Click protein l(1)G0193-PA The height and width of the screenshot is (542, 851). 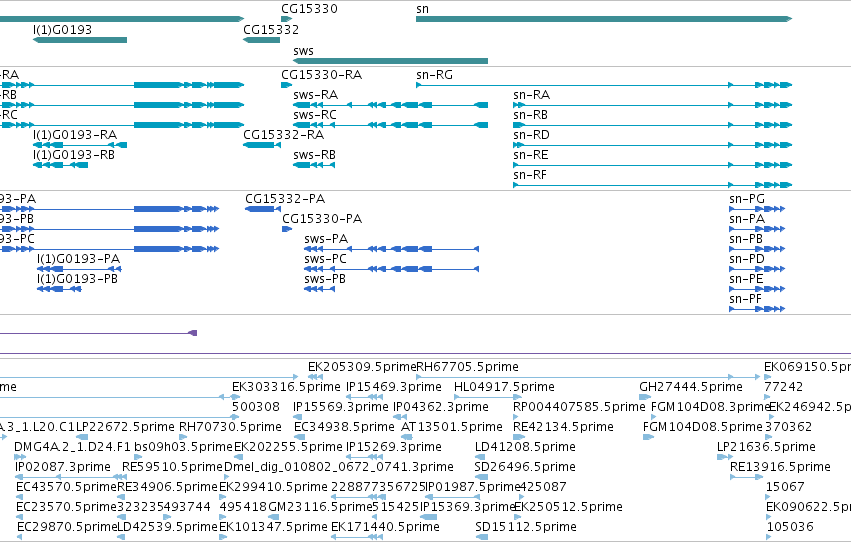(x=79, y=269)
